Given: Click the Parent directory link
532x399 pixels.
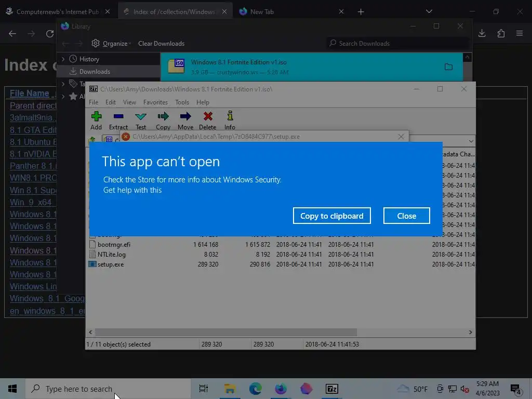Looking at the screenshot, I should [x=33, y=105].
